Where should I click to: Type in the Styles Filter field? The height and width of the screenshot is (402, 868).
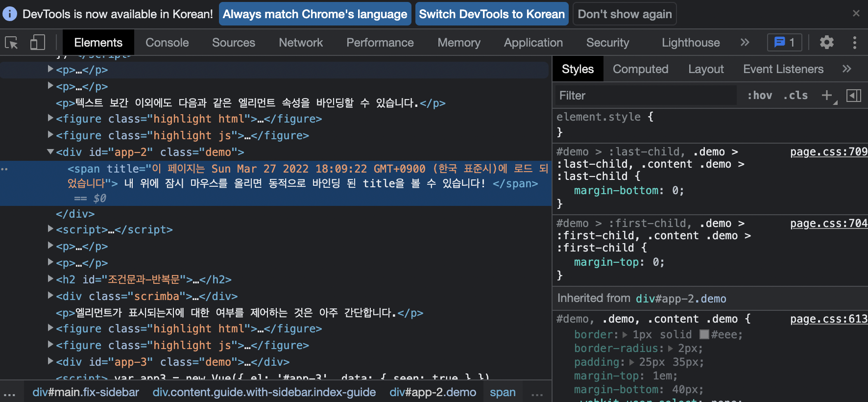pyautogui.click(x=646, y=96)
